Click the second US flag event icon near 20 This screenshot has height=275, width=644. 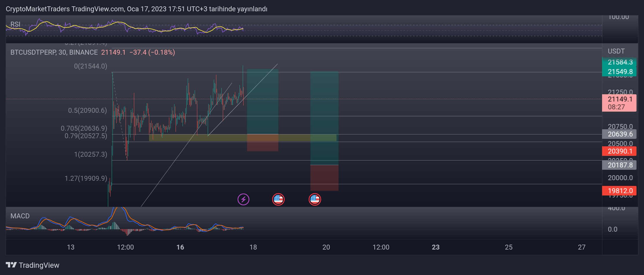click(x=315, y=200)
